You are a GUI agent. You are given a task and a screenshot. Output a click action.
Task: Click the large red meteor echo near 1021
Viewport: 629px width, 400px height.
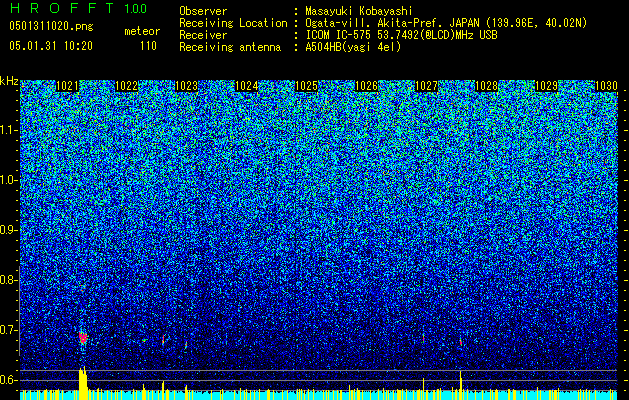pos(83,338)
